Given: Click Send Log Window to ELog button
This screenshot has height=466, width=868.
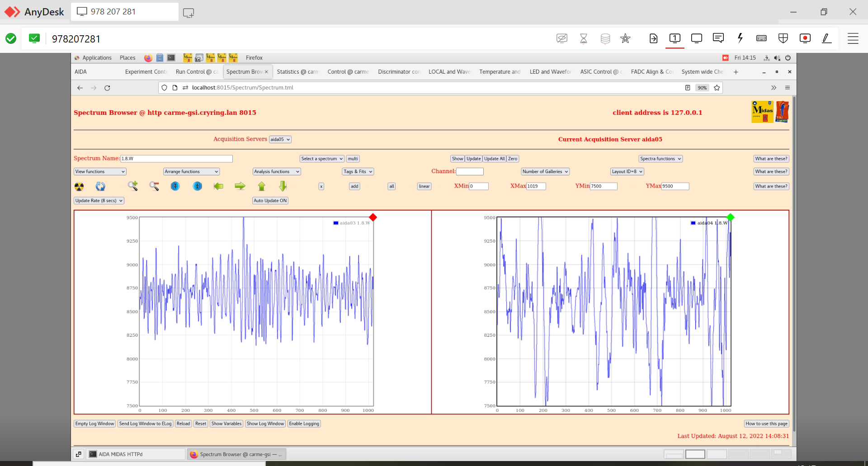Looking at the screenshot, I should (145, 424).
